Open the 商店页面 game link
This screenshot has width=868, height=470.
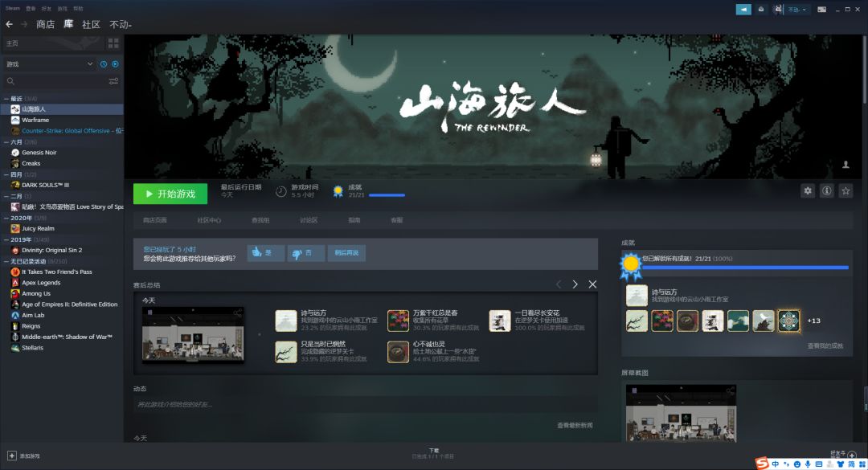tap(155, 220)
